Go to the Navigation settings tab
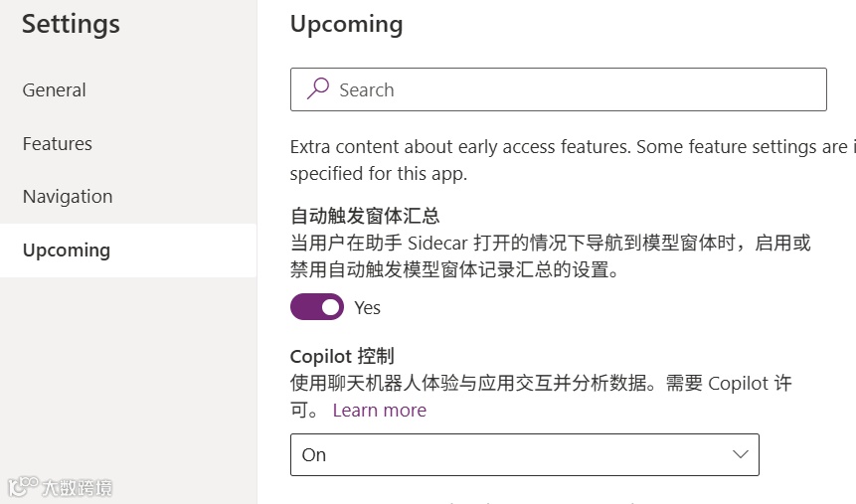The image size is (856, 504). point(68,197)
